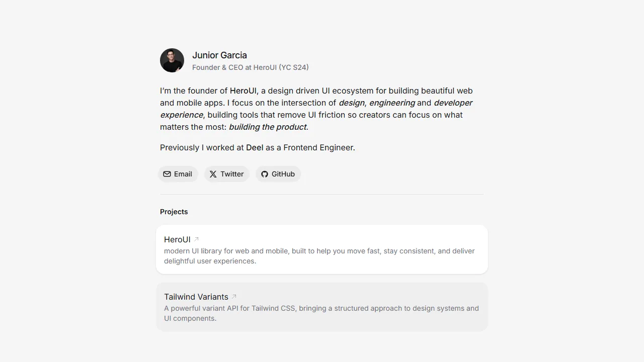Open Junior Garcia's Twitter profile
Viewport: 644px width, 362px height.
click(x=226, y=174)
